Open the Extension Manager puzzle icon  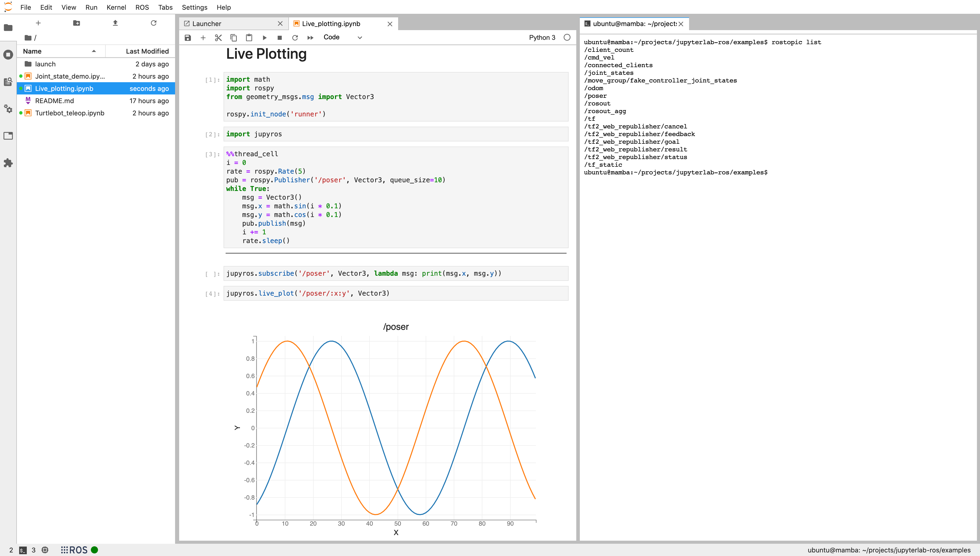(8, 163)
